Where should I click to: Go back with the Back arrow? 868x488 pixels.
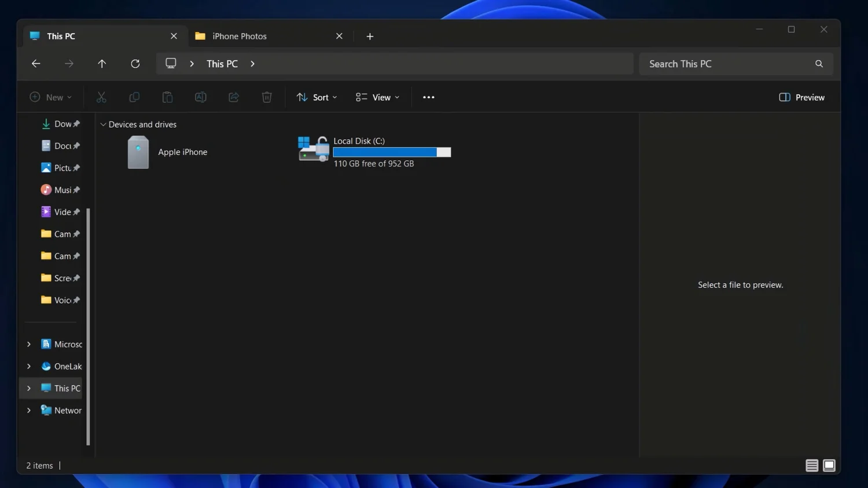pos(36,64)
